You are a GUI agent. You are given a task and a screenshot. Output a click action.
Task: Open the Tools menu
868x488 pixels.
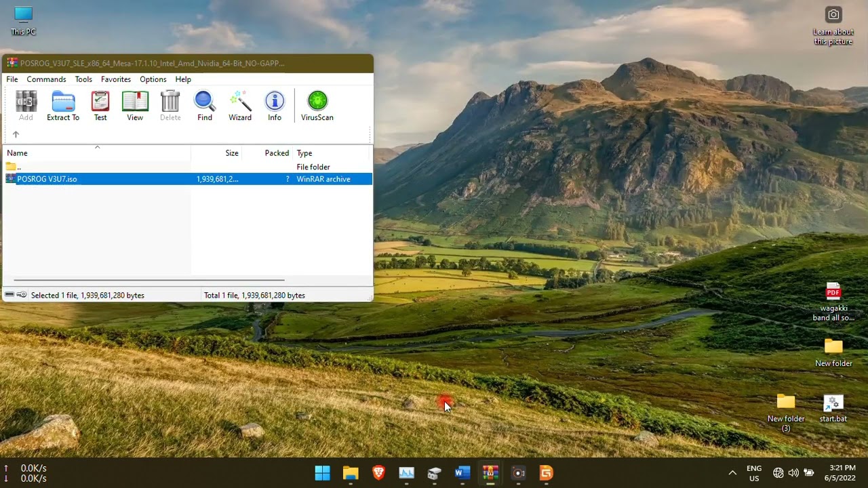(83, 79)
